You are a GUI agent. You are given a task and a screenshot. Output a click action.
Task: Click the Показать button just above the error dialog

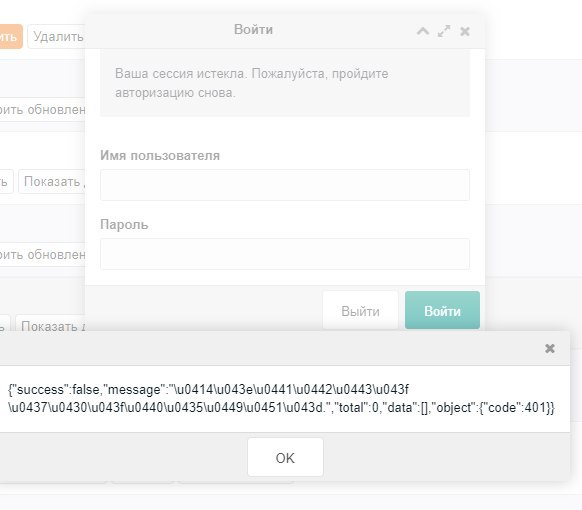pyautogui.click(x=51, y=326)
